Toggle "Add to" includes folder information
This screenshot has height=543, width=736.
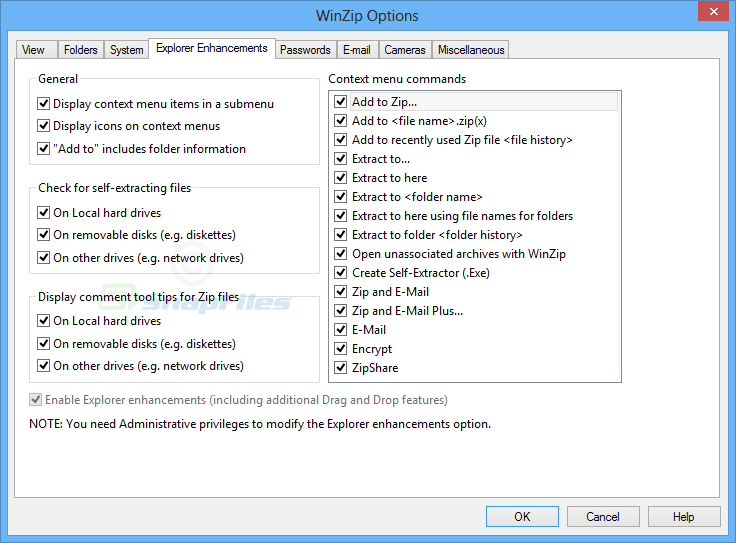coord(44,149)
